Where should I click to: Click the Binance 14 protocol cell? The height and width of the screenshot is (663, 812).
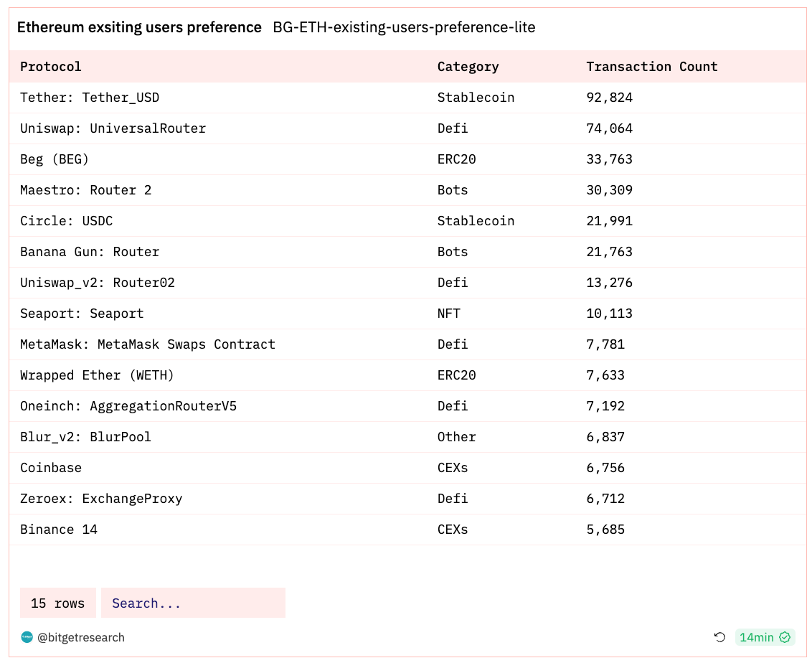point(59,530)
